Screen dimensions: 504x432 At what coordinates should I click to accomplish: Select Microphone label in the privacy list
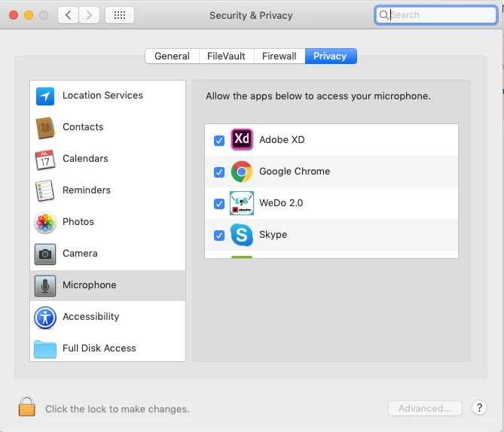(90, 285)
